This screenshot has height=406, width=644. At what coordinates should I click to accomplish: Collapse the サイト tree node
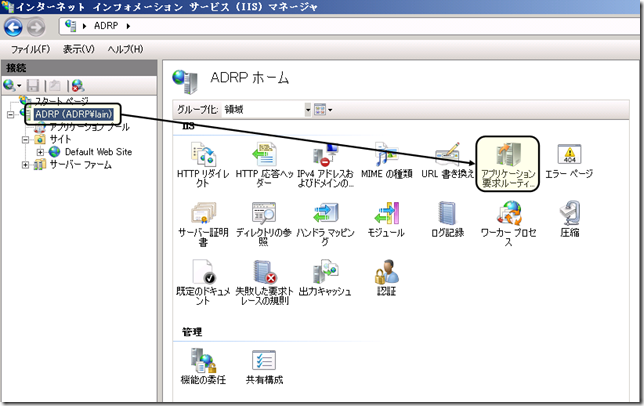pos(25,140)
